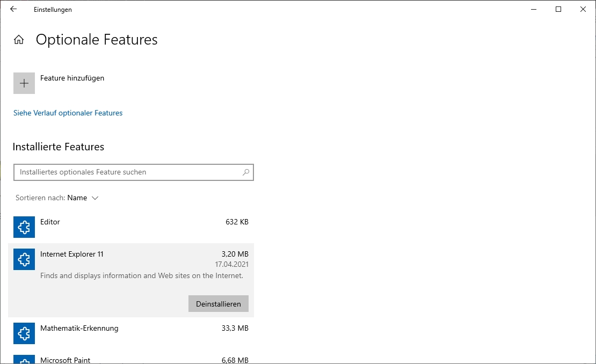596x364 pixels.
Task: Expand the Mathematik-Erkennung feature entry
Action: tap(134, 329)
